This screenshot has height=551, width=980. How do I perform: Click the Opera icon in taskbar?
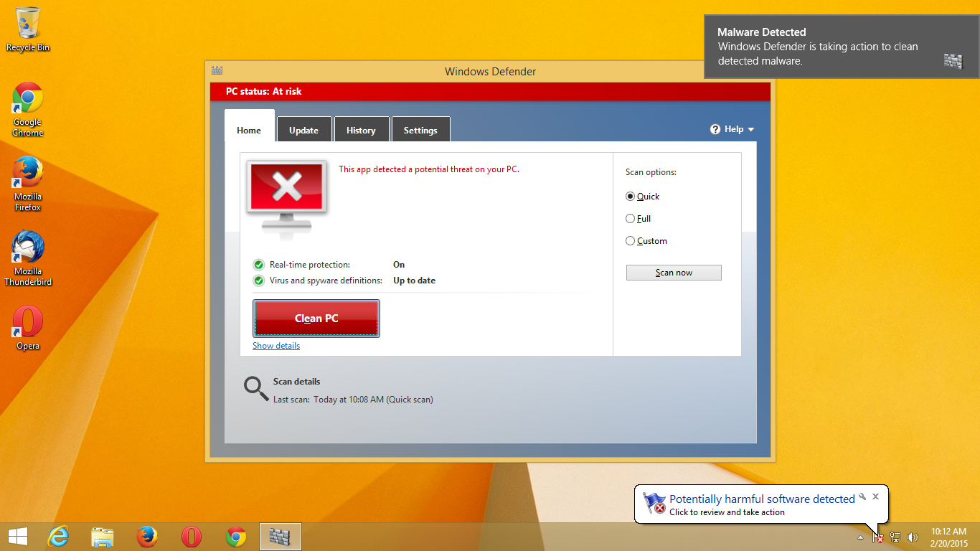(191, 536)
